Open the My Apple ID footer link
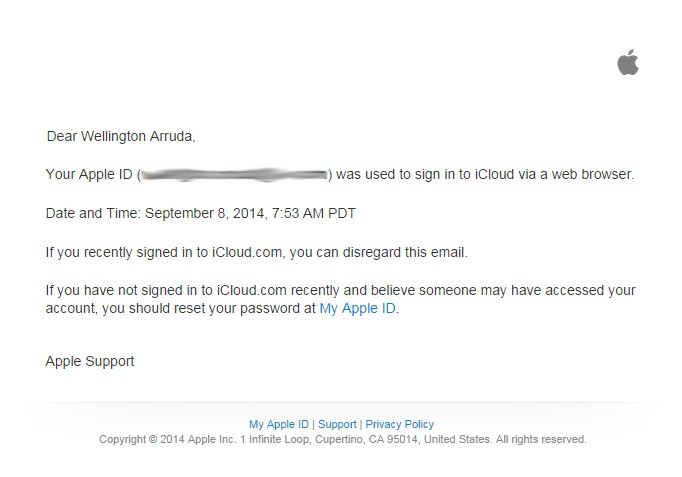 (279, 424)
